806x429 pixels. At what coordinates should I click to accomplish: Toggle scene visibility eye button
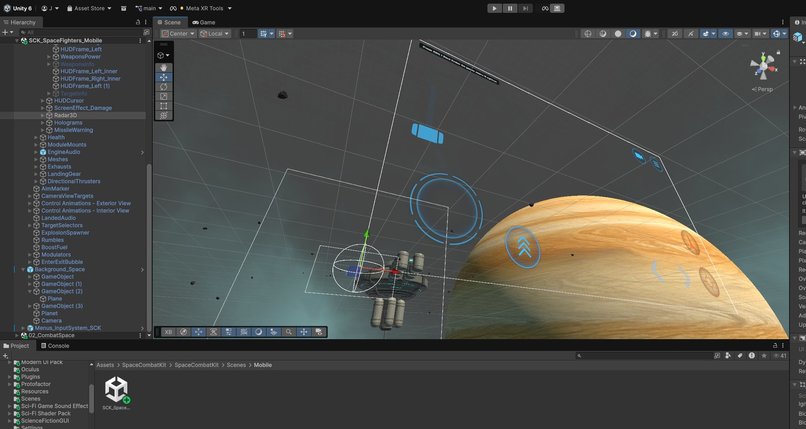point(725,33)
